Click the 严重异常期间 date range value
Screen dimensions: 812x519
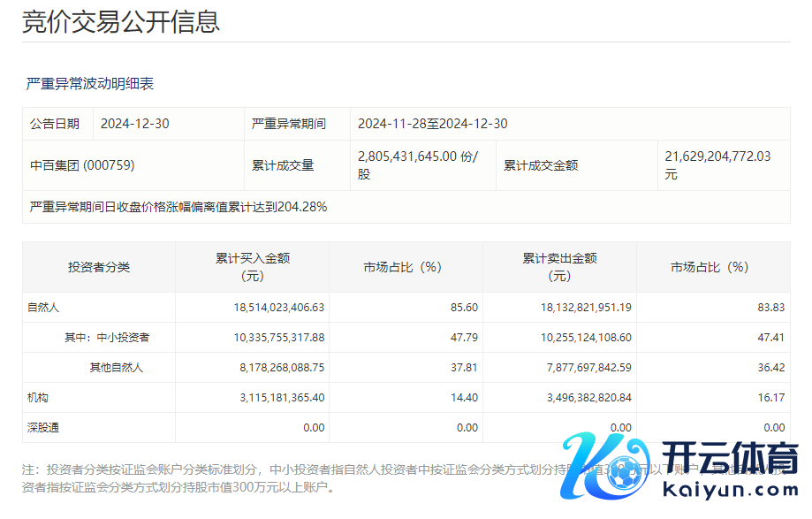coord(432,124)
